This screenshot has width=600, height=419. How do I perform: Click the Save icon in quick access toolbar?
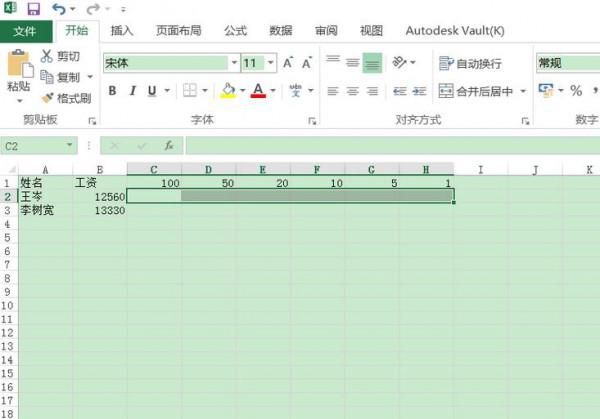point(33,9)
